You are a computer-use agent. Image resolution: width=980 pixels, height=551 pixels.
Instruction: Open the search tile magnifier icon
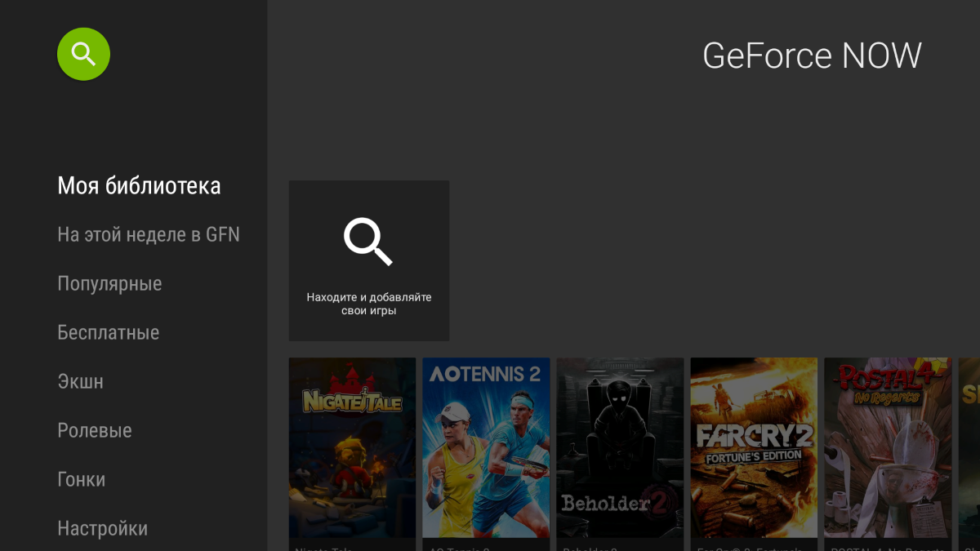point(368,242)
